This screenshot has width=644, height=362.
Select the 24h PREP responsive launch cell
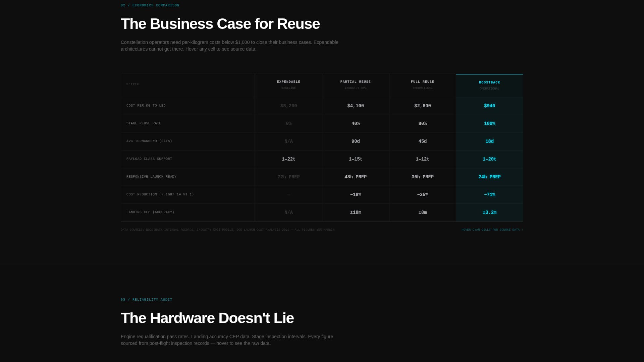[x=489, y=177]
